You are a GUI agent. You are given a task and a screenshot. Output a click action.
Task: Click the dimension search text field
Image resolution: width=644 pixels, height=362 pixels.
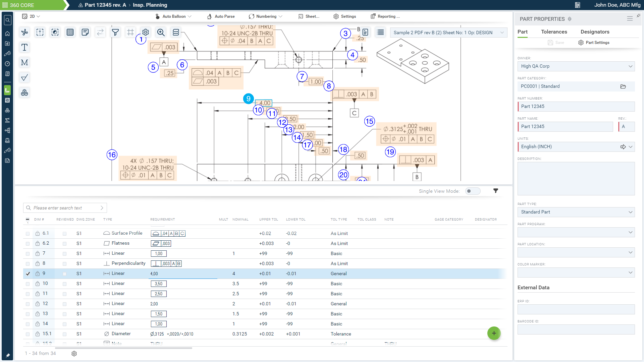tap(65, 208)
